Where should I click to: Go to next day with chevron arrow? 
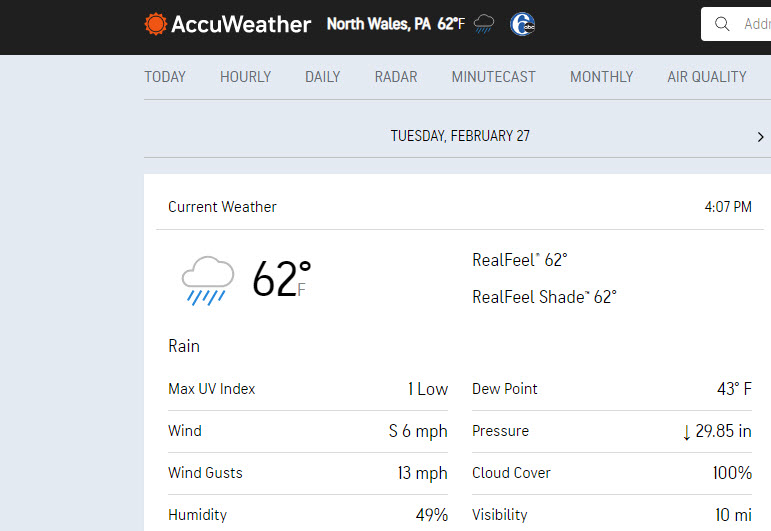tap(760, 137)
